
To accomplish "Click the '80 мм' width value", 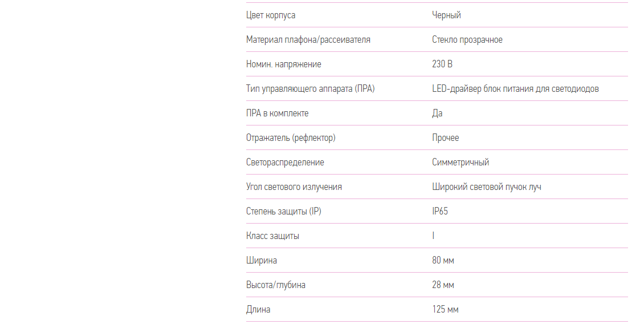I will coord(443,261).
